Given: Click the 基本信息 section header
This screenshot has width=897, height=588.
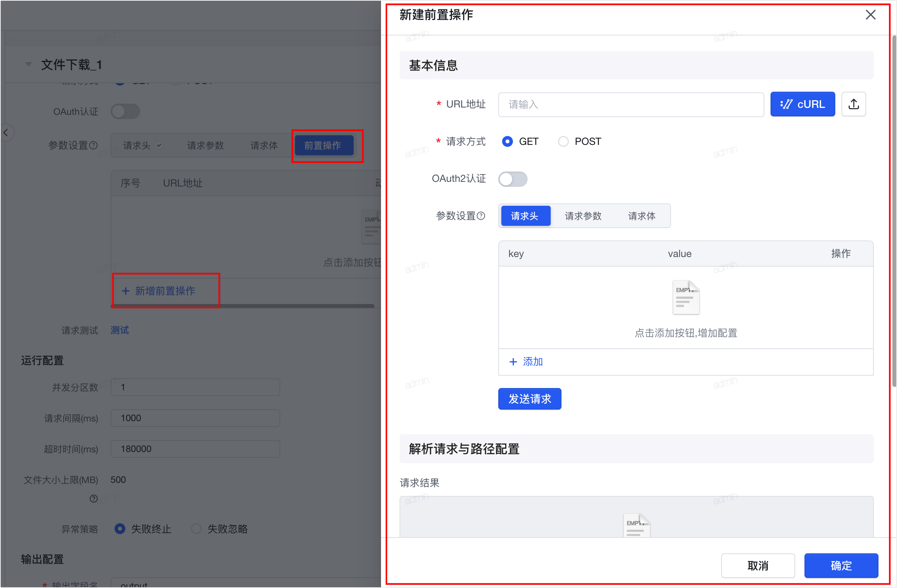Looking at the screenshot, I should coord(636,65).
